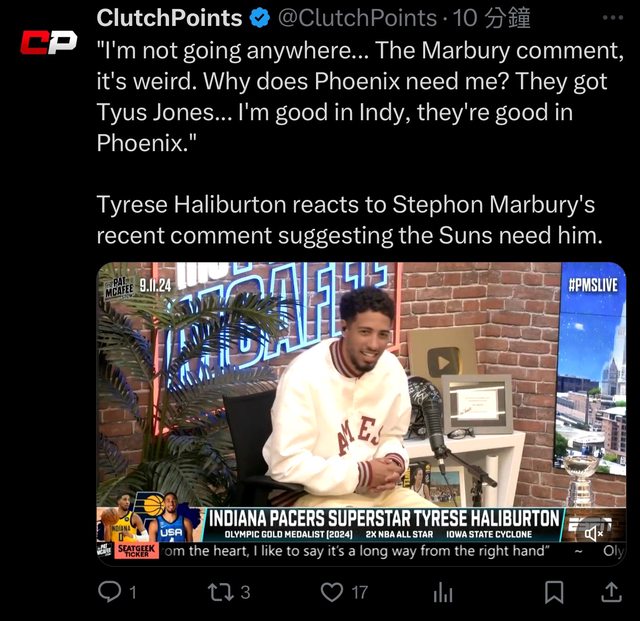
Task: Open the ClutchPoints CP profile avatar
Action: (x=49, y=42)
